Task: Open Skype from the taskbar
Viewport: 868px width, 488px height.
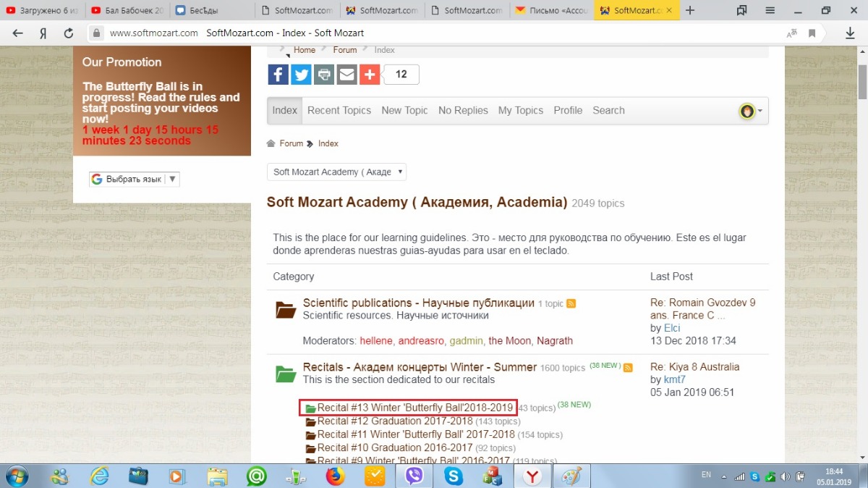Action: point(454,476)
